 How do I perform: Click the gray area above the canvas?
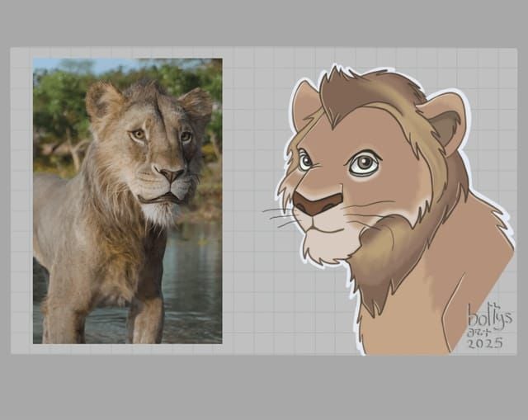coord(264,23)
